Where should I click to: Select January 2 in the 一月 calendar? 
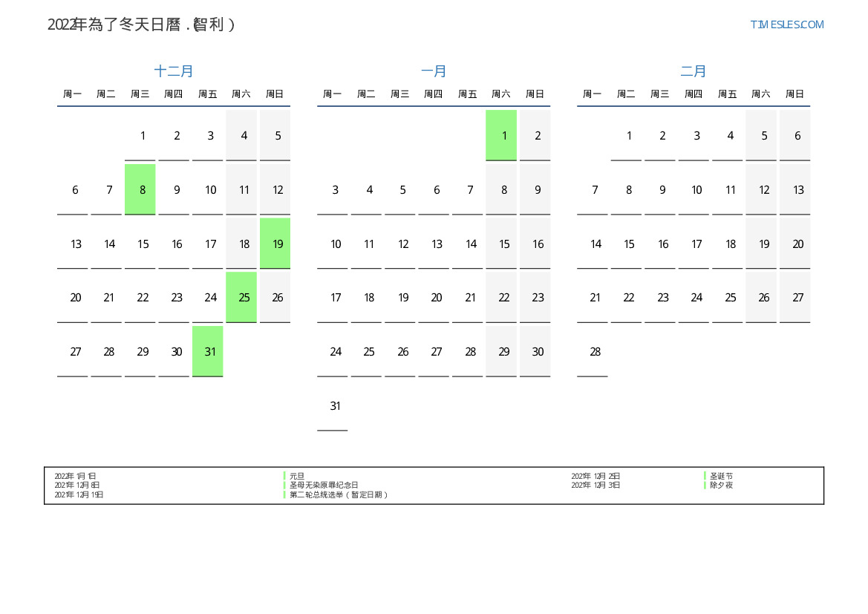pyautogui.click(x=535, y=136)
